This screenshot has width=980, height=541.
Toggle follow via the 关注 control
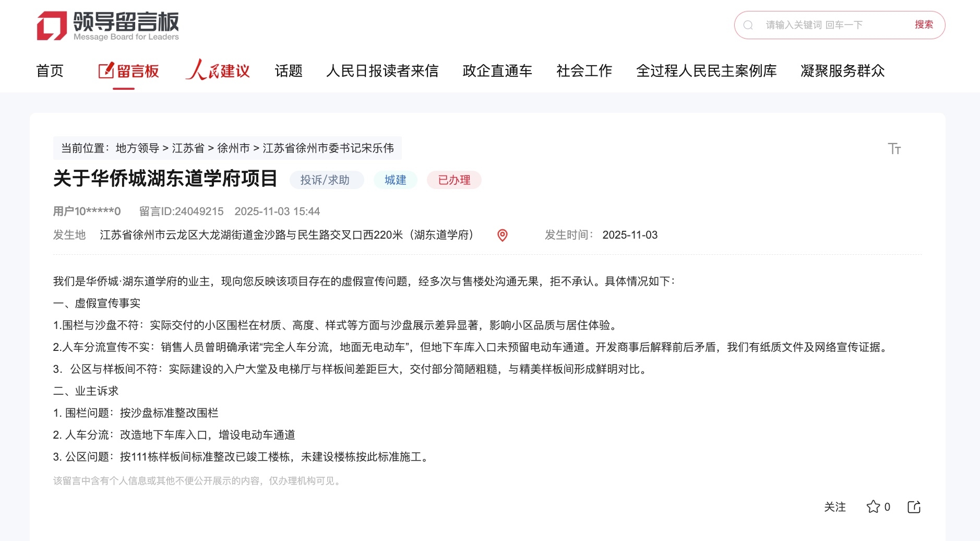835,507
